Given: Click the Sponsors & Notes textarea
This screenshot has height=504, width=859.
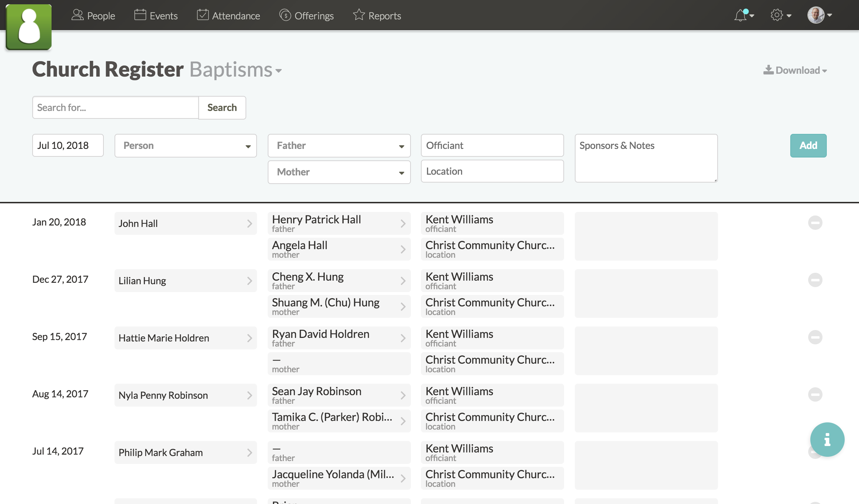Looking at the screenshot, I should [646, 158].
